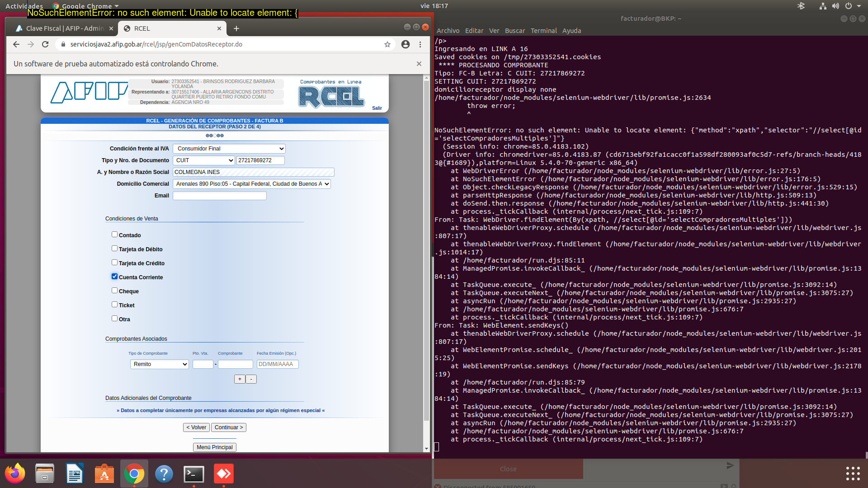
Task: Open the Terminal menu in terminal window
Action: coord(543,31)
